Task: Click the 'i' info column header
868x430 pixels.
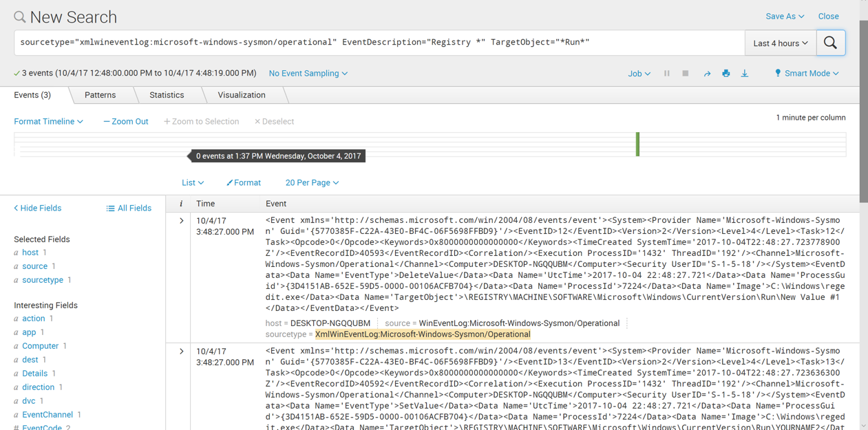Action: 181,204
